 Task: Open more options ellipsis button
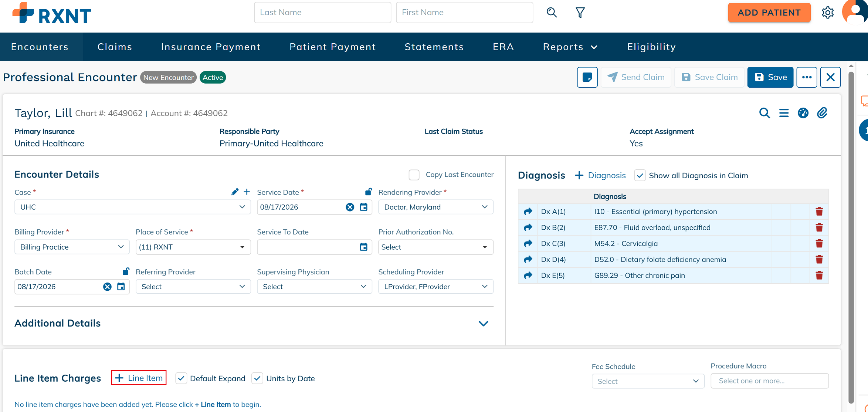[807, 77]
